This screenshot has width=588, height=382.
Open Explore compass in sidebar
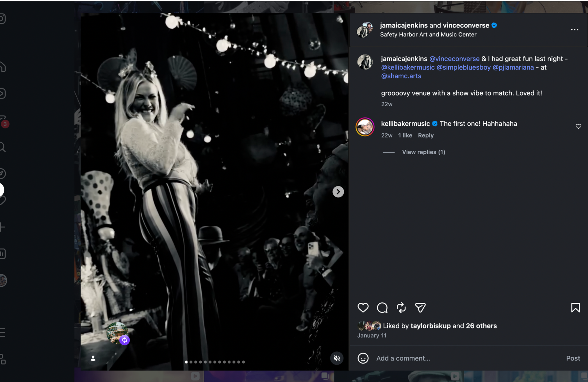tap(3, 174)
